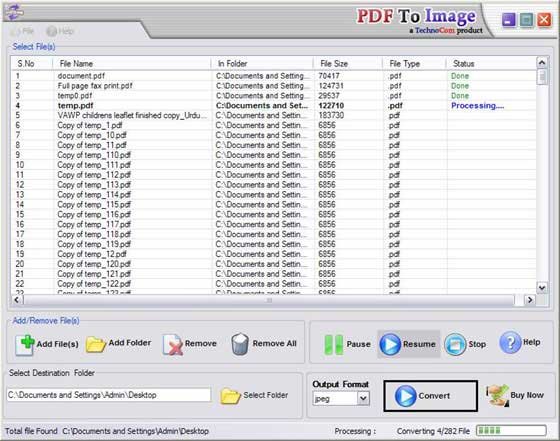Select Copy of temp_10.pdf
The height and width of the screenshot is (441, 560).
click(x=274, y=135)
